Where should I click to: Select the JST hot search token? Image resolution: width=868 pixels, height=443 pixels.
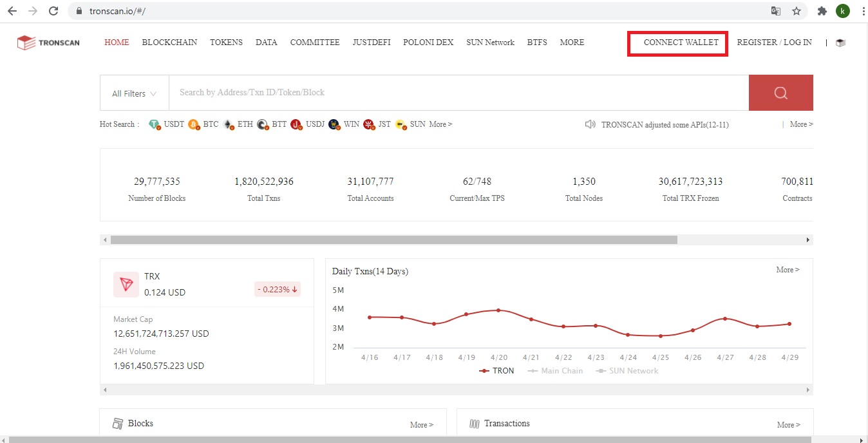point(377,124)
